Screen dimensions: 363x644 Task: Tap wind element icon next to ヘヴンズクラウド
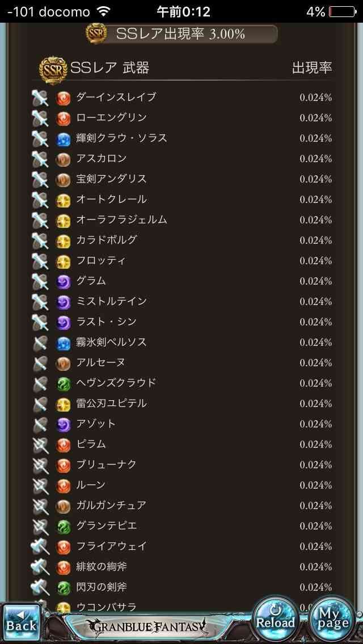point(64,383)
